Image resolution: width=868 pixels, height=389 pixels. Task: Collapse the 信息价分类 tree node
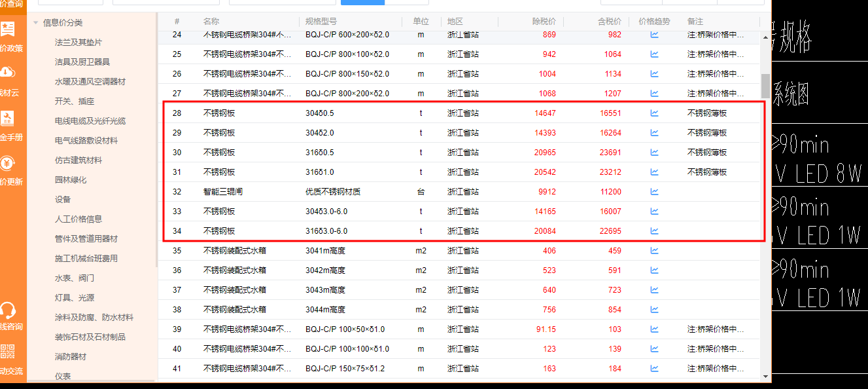(x=35, y=23)
